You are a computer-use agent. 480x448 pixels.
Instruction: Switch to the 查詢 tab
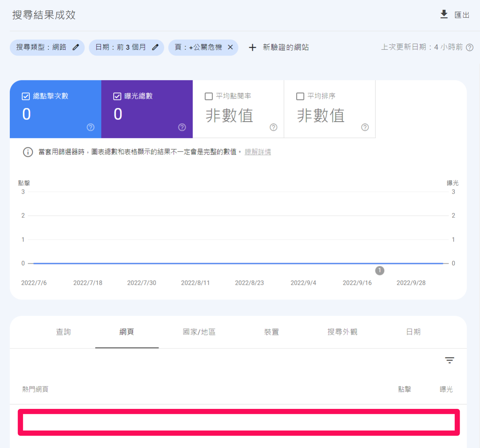pyautogui.click(x=63, y=332)
